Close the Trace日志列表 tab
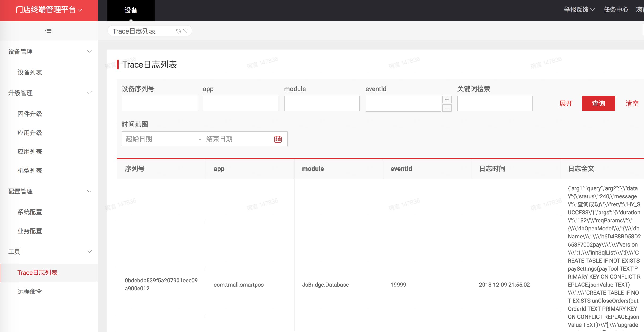644x332 pixels. click(185, 31)
